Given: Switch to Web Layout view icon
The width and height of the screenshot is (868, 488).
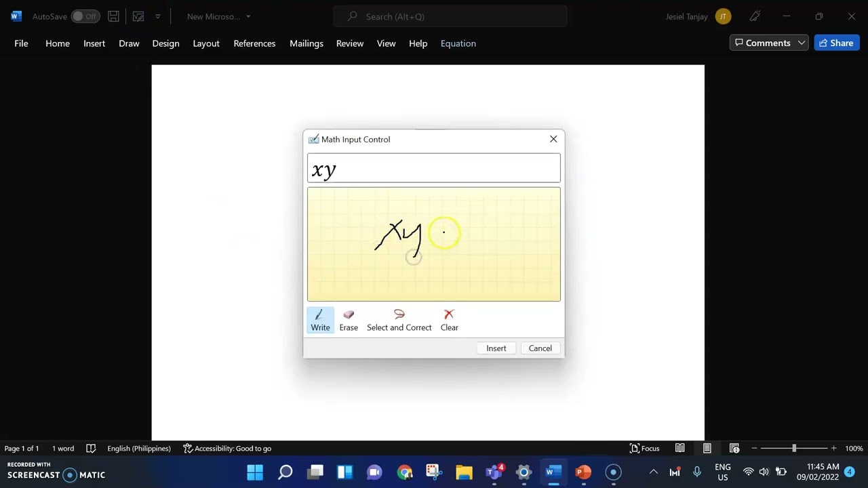Looking at the screenshot, I should tap(734, 449).
